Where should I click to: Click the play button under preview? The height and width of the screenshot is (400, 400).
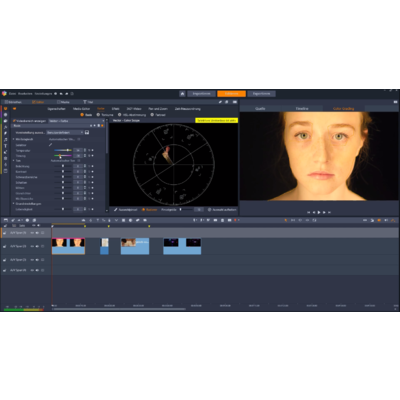click(x=319, y=212)
